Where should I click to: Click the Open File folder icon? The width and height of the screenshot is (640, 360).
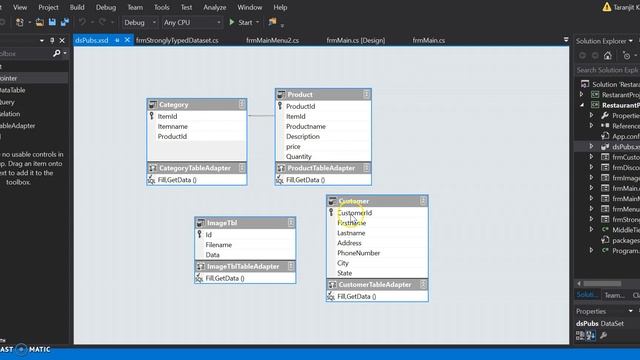coord(40,22)
